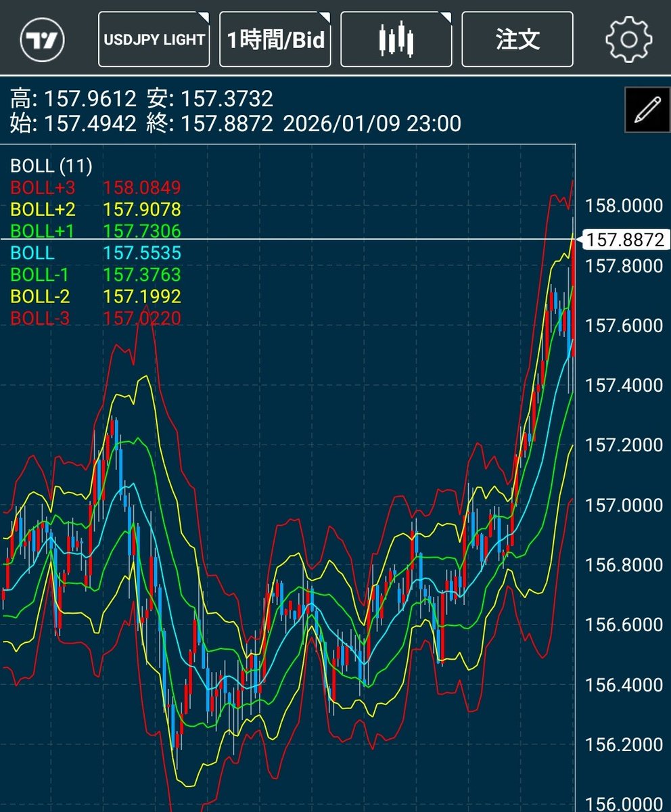Select the BOLL-3 value 157.0220
671x812 pixels.
click(142, 318)
